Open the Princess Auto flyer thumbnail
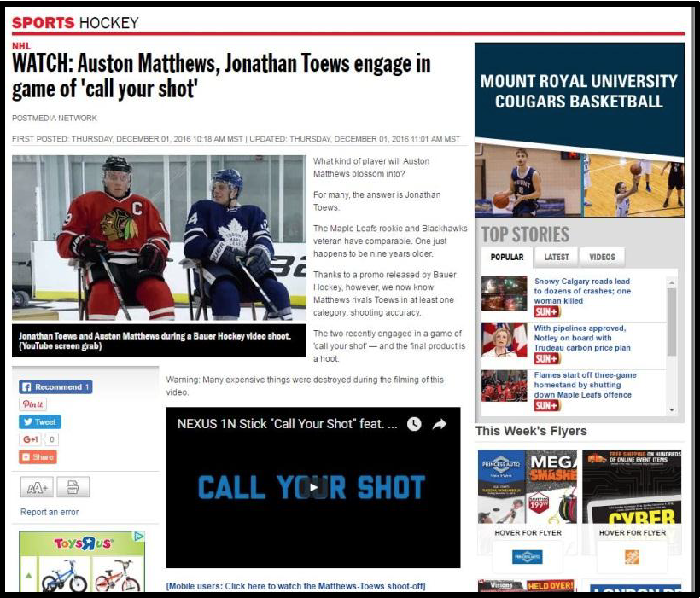This screenshot has width=700, height=598. click(x=528, y=486)
